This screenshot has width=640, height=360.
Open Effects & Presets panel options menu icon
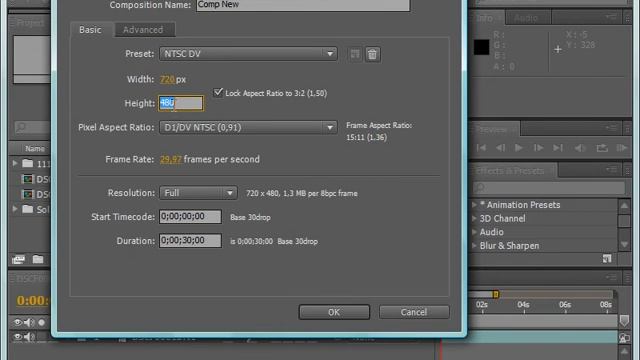[611, 169]
